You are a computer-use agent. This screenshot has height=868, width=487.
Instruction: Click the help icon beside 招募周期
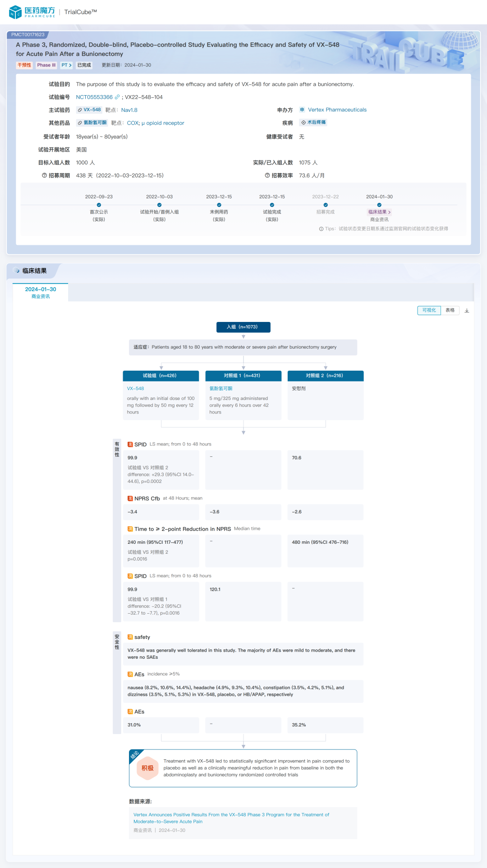tap(44, 175)
